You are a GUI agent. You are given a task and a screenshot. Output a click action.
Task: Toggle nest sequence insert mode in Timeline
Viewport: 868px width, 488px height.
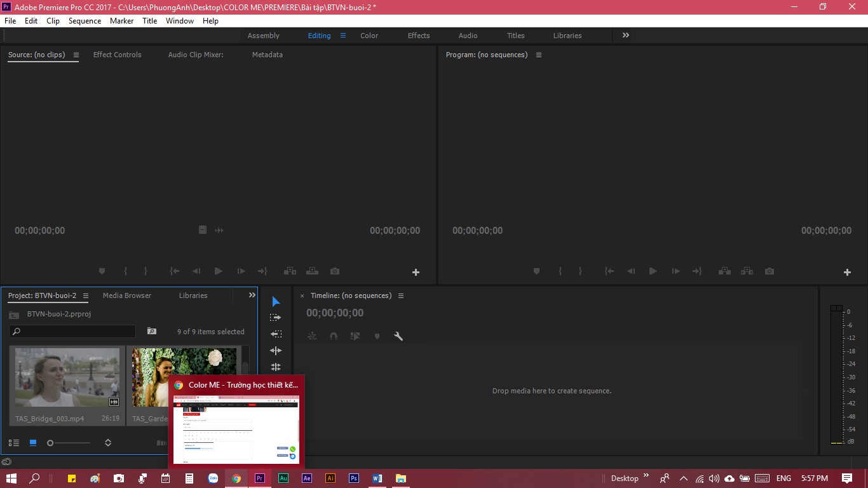coord(312,336)
